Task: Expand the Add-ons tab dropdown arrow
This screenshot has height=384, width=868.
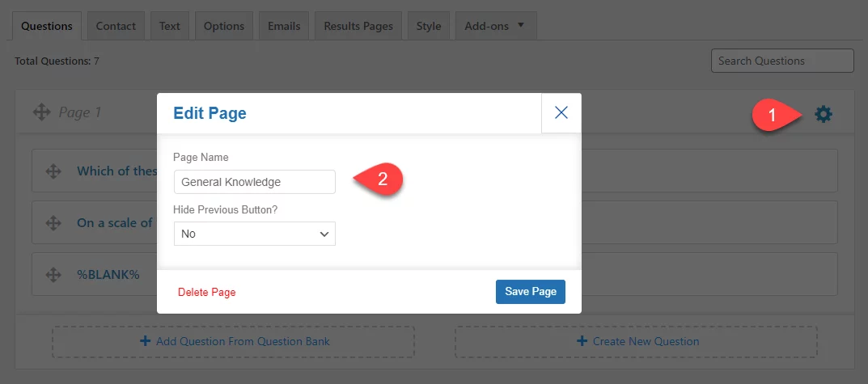Action: tap(520, 25)
